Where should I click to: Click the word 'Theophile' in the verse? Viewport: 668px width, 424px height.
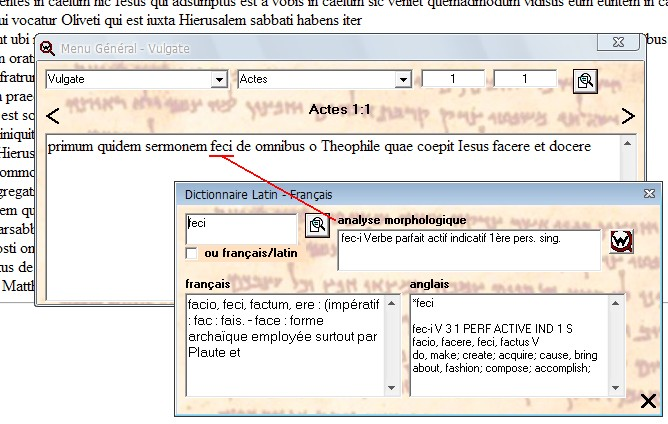tap(350, 146)
